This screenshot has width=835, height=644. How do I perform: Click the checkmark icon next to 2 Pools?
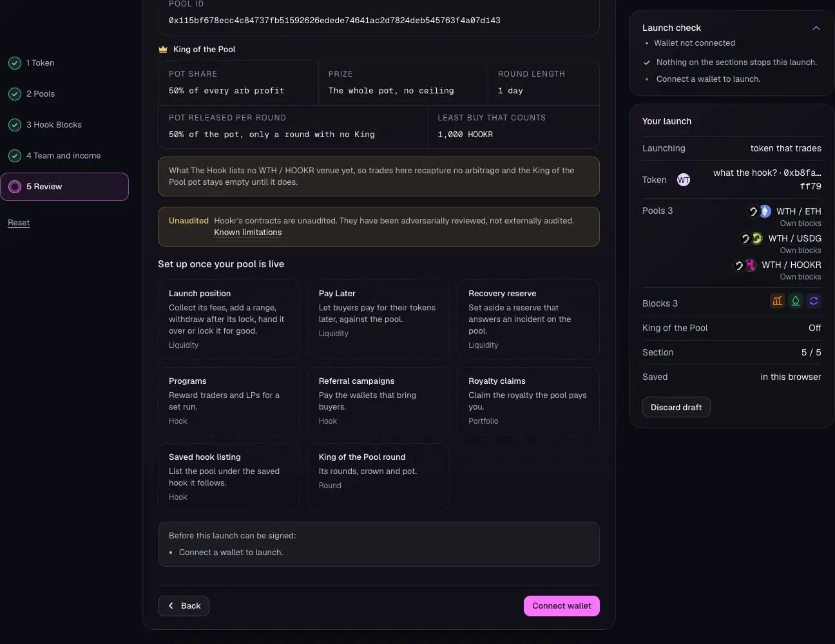15,94
